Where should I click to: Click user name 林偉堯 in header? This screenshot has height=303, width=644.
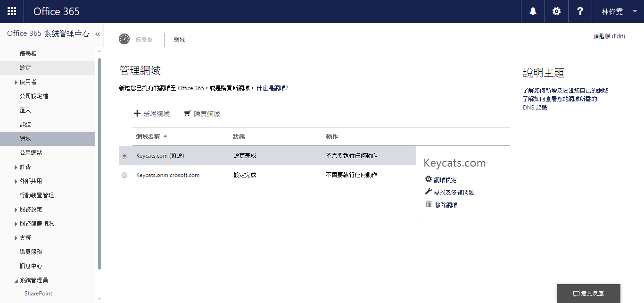[612, 11]
